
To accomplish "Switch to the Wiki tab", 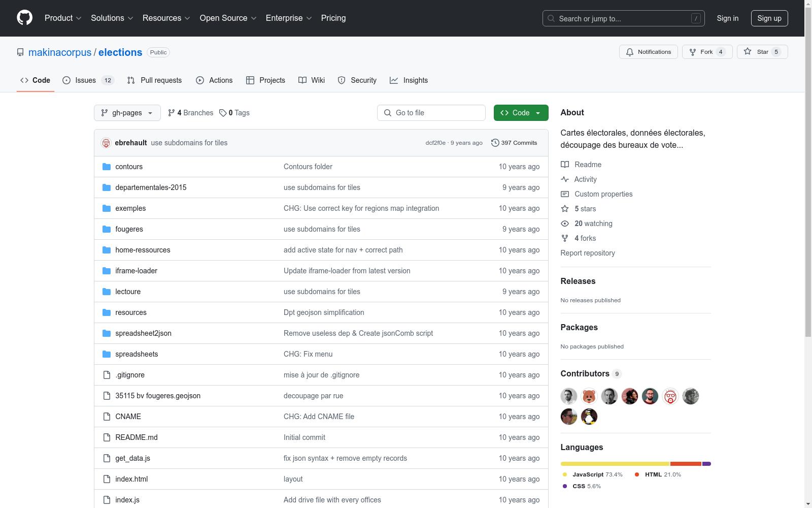I will [312, 80].
